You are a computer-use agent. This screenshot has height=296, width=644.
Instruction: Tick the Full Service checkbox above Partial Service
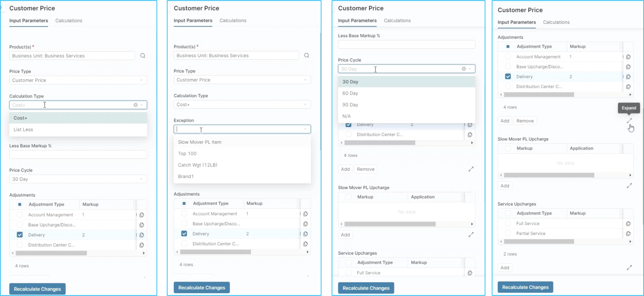coord(508,223)
